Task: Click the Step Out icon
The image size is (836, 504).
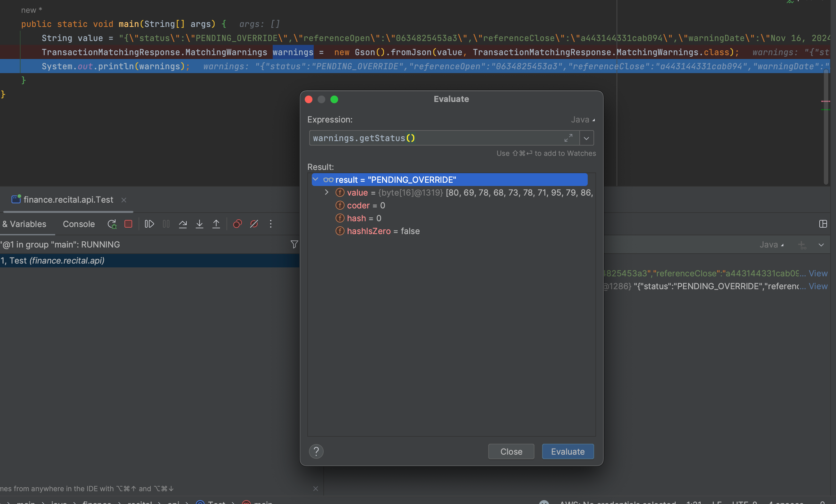Action: [x=216, y=224]
